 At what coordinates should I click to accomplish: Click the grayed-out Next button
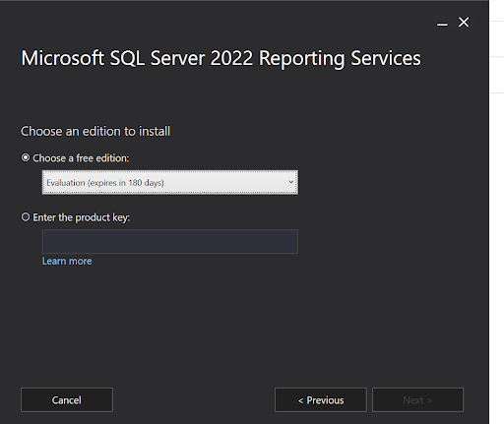click(x=417, y=399)
